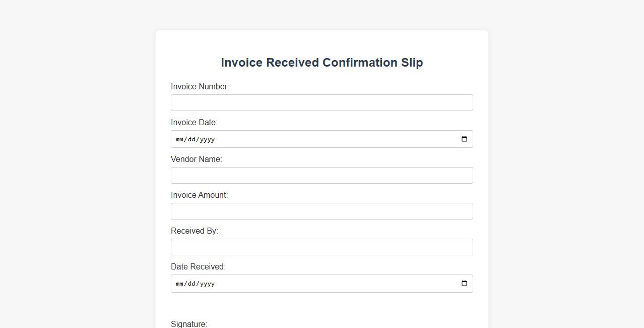Click the Invoice Received Confirmation Slip heading
644x328 pixels.
pos(321,63)
